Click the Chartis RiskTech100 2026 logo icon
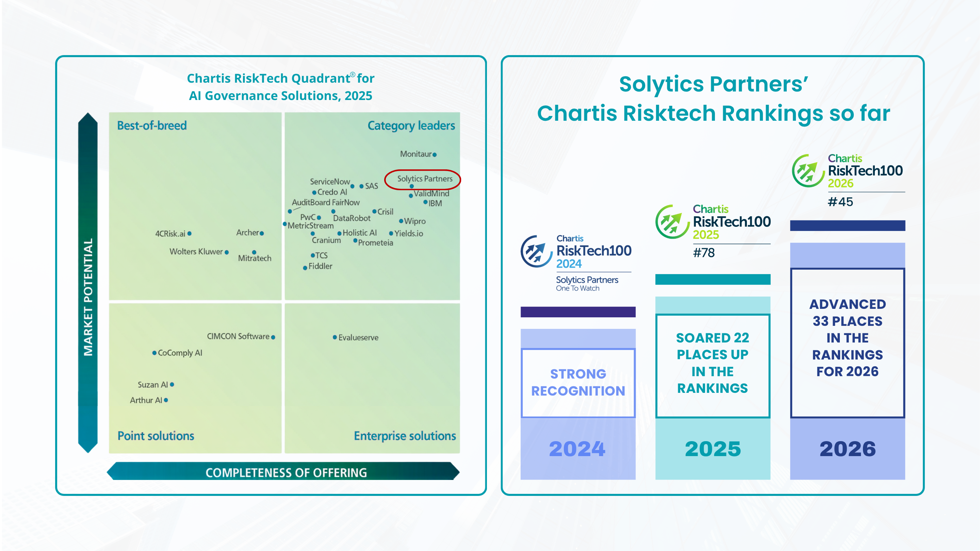Viewport: 980px width, 551px height. pos(808,171)
